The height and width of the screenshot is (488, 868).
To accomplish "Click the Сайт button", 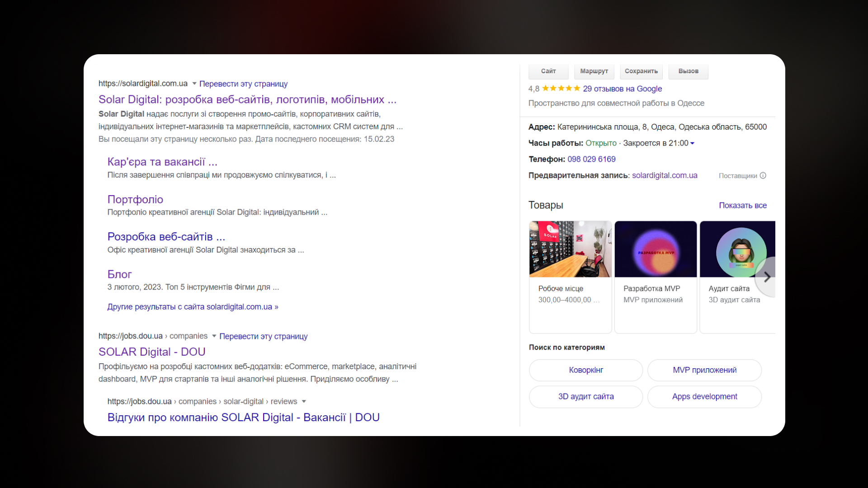I will (548, 71).
